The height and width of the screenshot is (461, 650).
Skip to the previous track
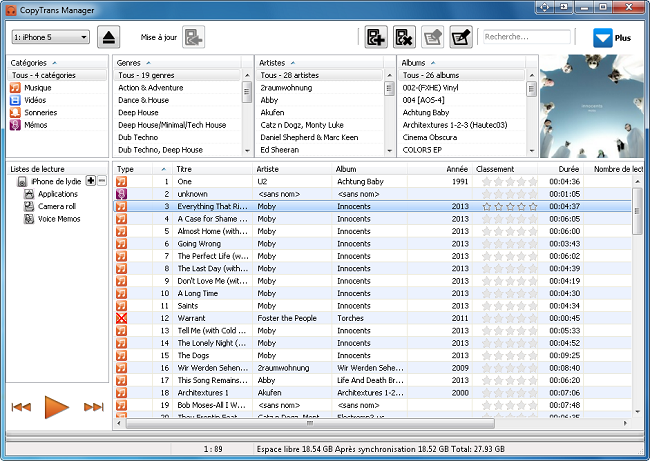click(x=21, y=407)
